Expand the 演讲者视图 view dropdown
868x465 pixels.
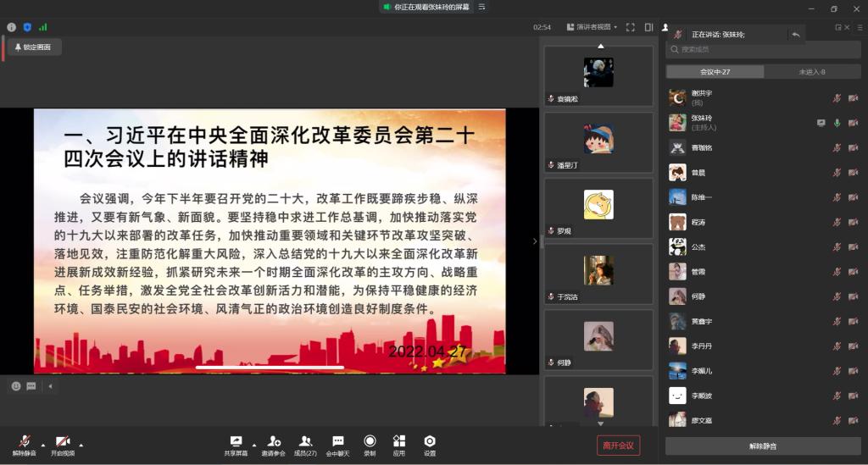pos(592,27)
